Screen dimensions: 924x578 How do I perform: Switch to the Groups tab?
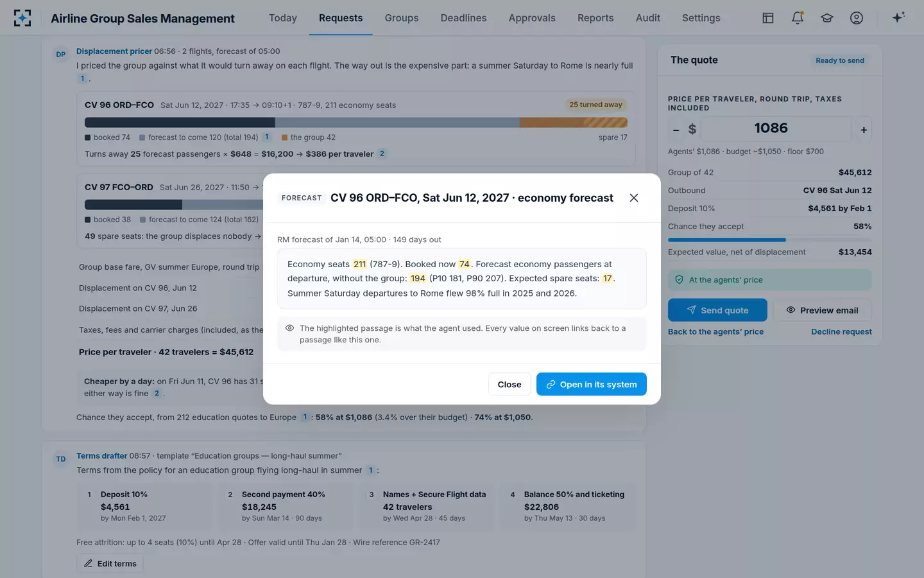(402, 18)
